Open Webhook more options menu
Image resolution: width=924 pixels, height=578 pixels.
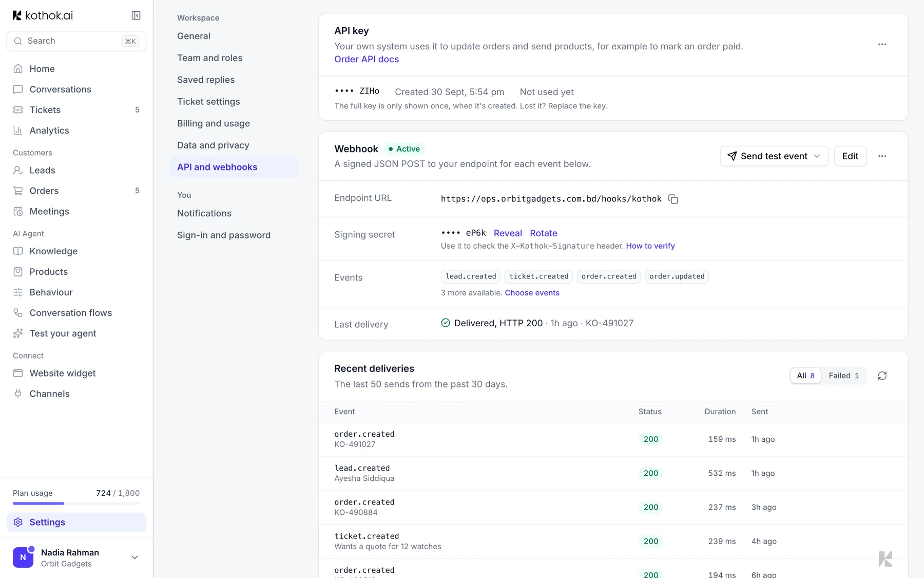point(882,156)
